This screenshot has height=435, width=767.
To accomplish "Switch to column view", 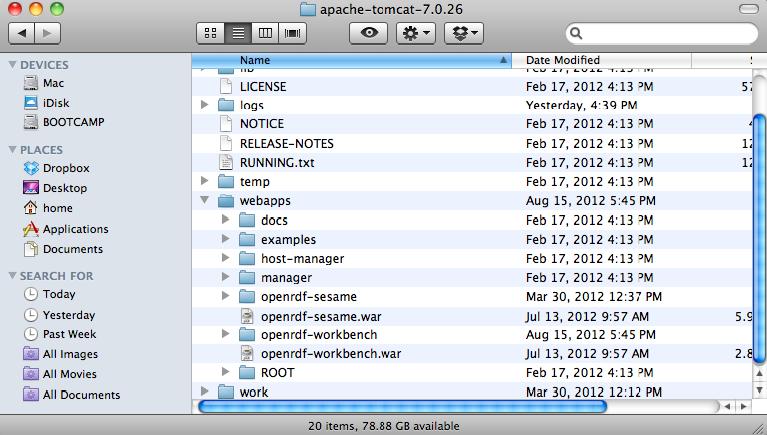I will [265, 33].
